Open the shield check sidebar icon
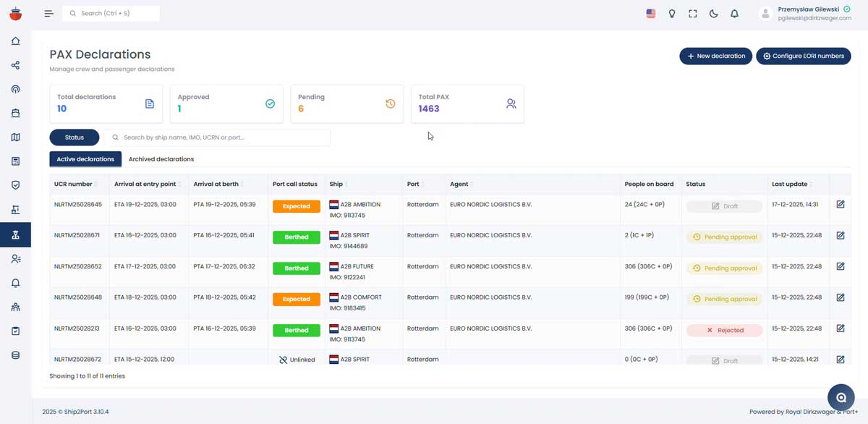868x424 pixels. (15, 185)
